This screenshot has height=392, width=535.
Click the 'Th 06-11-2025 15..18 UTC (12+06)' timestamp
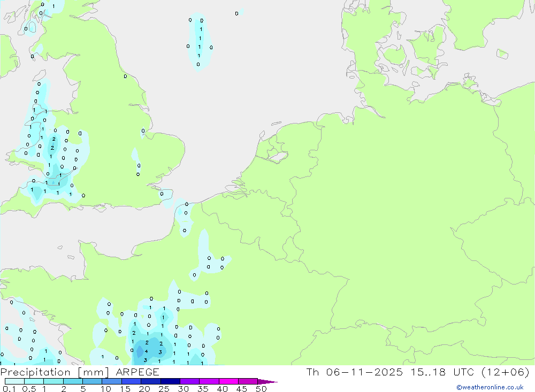418,372
